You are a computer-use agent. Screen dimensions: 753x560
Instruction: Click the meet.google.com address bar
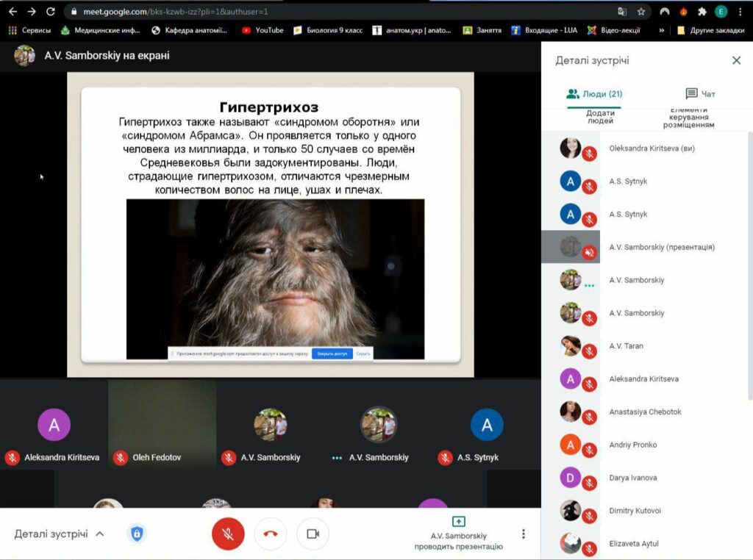tap(336, 12)
